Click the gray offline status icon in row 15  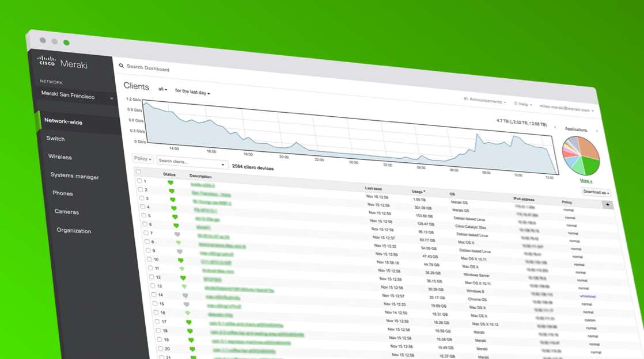point(187,304)
